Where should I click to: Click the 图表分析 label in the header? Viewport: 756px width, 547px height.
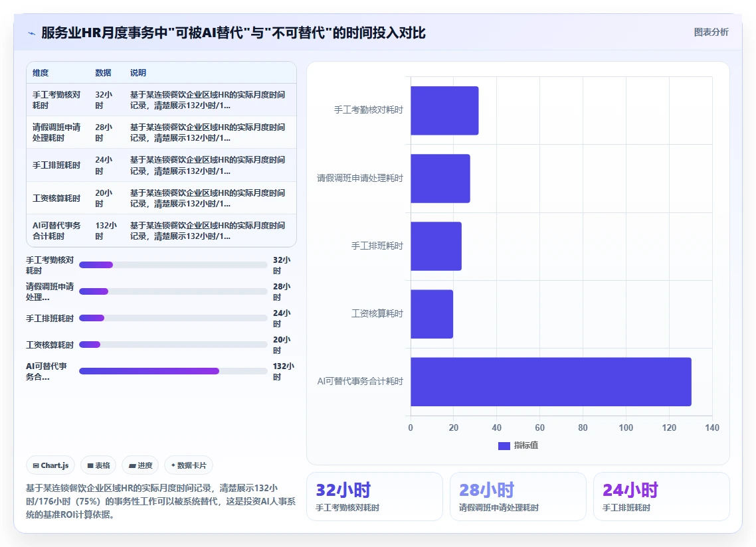click(x=711, y=33)
